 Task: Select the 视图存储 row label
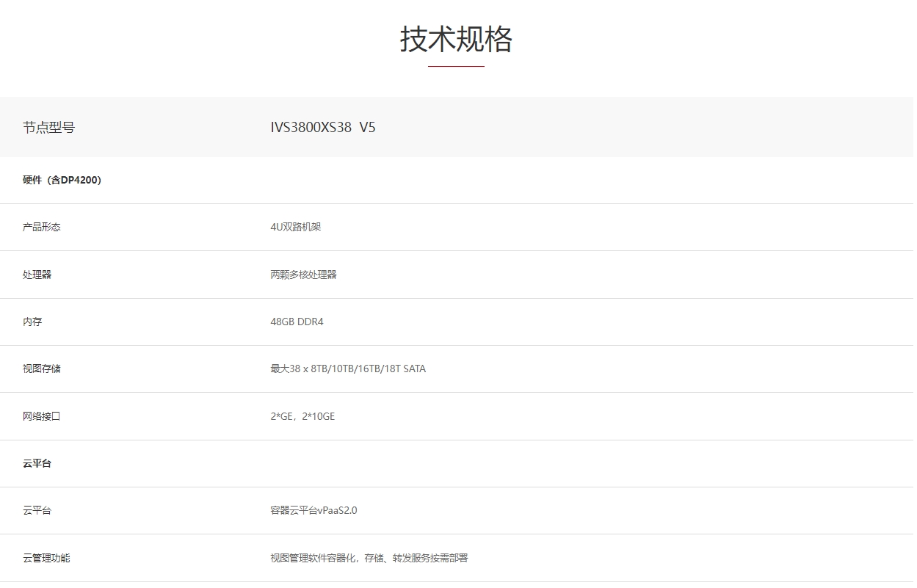coord(42,369)
